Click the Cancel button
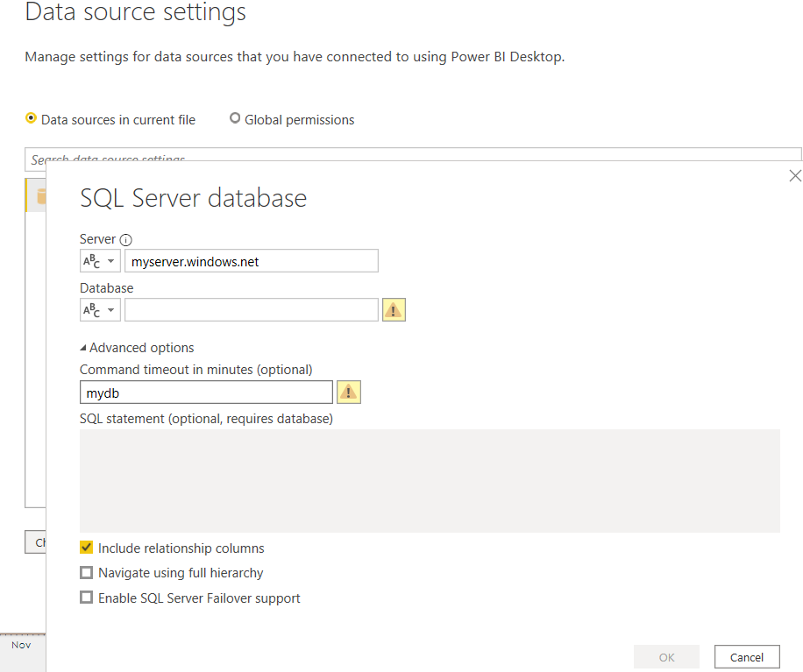Screen dimensions: 803x672 coord(746,657)
